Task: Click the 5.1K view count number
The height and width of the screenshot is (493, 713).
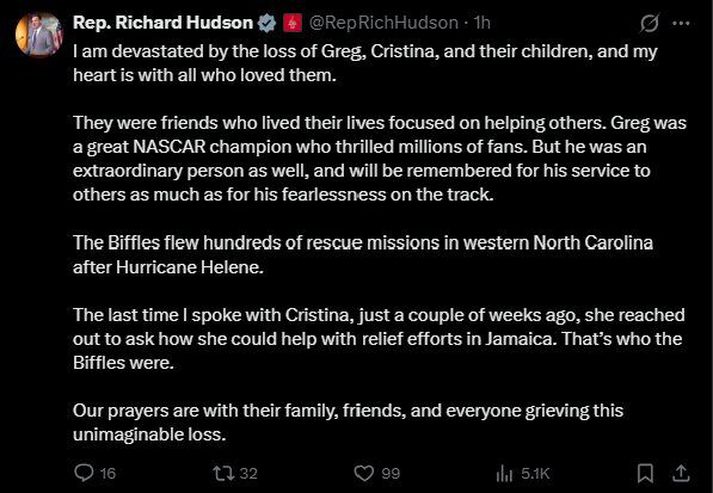Action: click(x=536, y=472)
